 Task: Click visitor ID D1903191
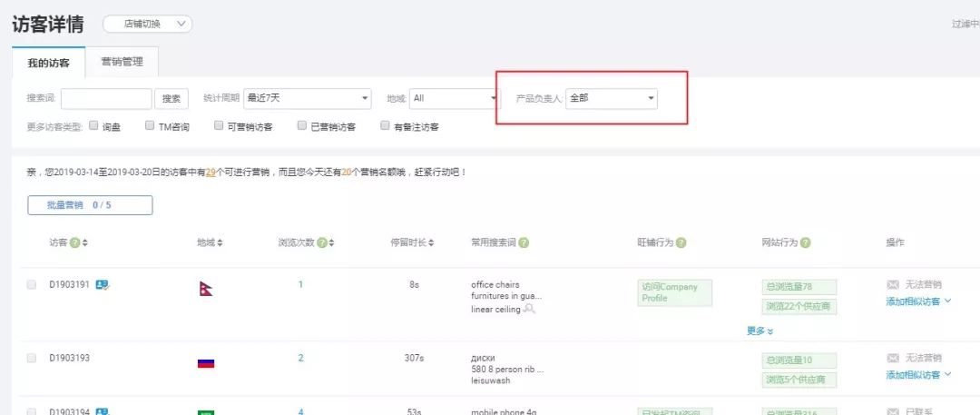[69, 285]
